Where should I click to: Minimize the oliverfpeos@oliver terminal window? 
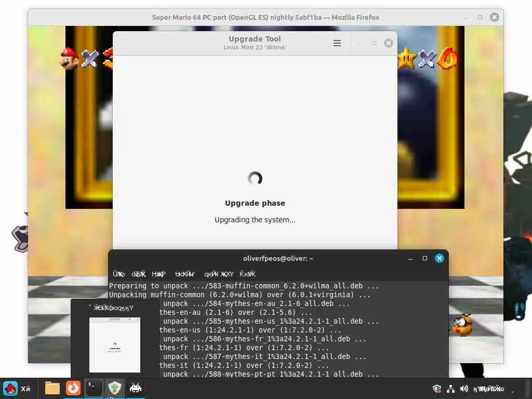[410, 259]
